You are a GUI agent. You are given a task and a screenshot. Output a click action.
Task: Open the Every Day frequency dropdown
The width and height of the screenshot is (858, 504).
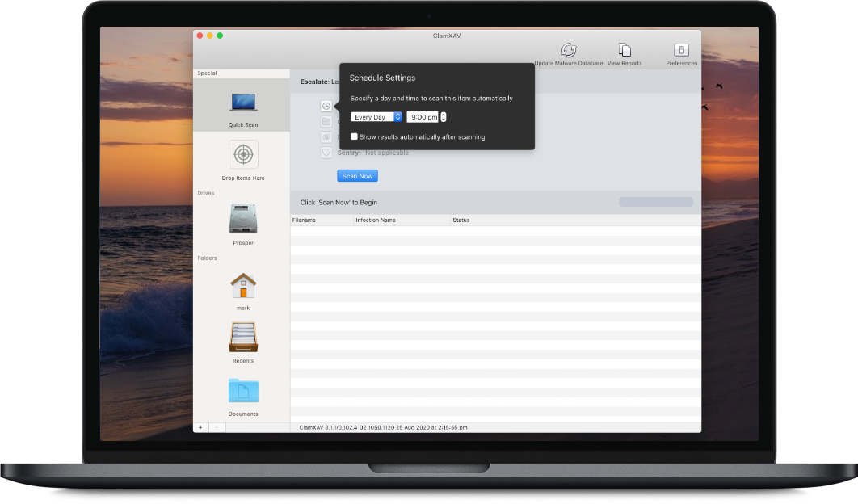[x=376, y=117]
